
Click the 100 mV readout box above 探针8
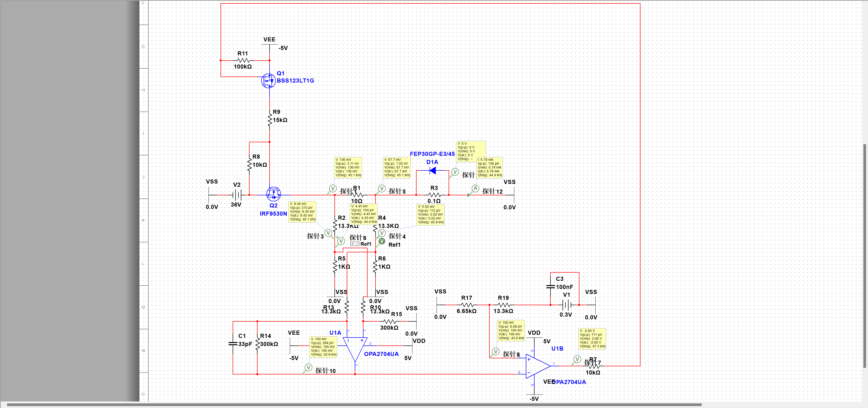point(511,331)
